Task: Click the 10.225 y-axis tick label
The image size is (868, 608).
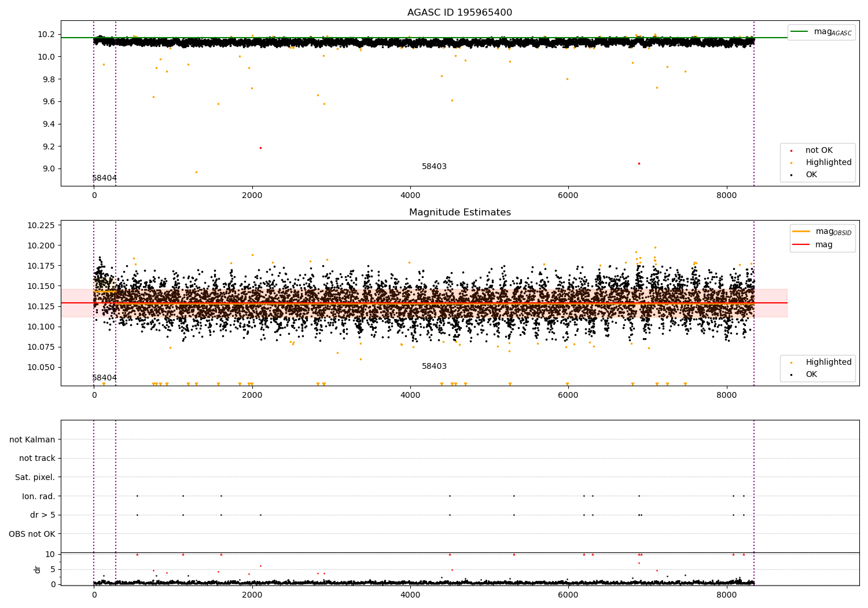Action: pos(42,225)
